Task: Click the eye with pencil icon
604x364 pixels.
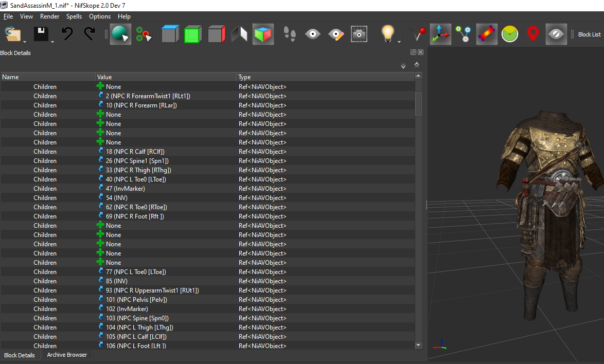Action: [336, 34]
